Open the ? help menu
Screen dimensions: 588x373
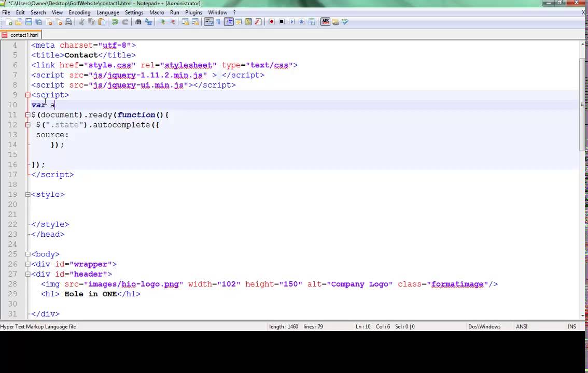click(234, 12)
